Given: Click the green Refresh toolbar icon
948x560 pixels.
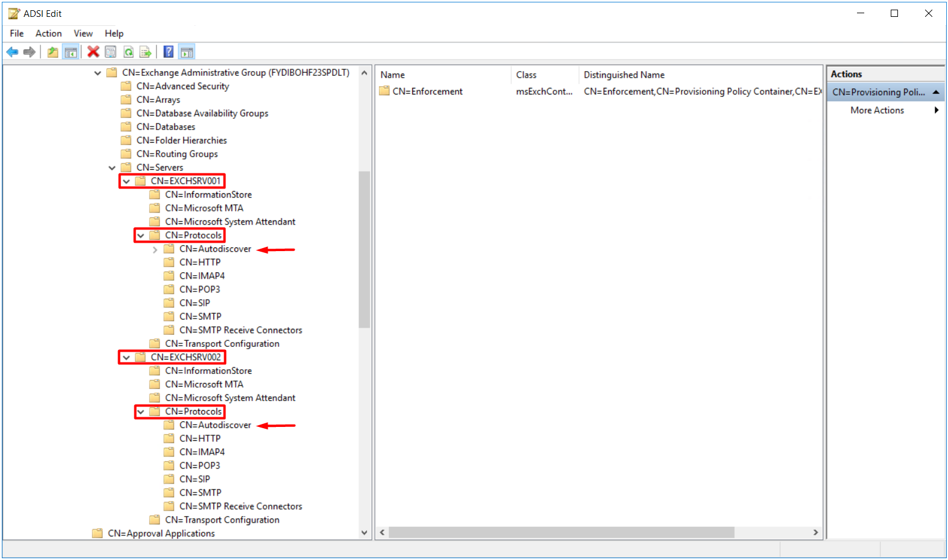Looking at the screenshot, I should tap(128, 52).
